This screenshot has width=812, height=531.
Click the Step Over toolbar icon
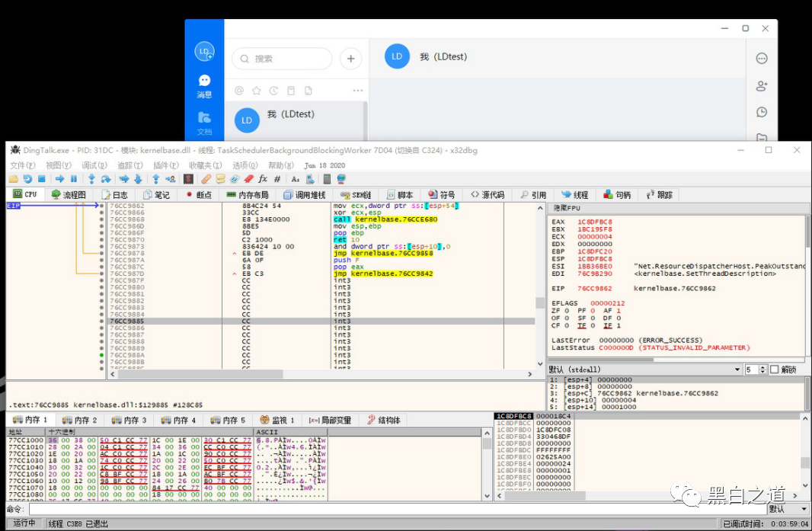coord(106,179)
